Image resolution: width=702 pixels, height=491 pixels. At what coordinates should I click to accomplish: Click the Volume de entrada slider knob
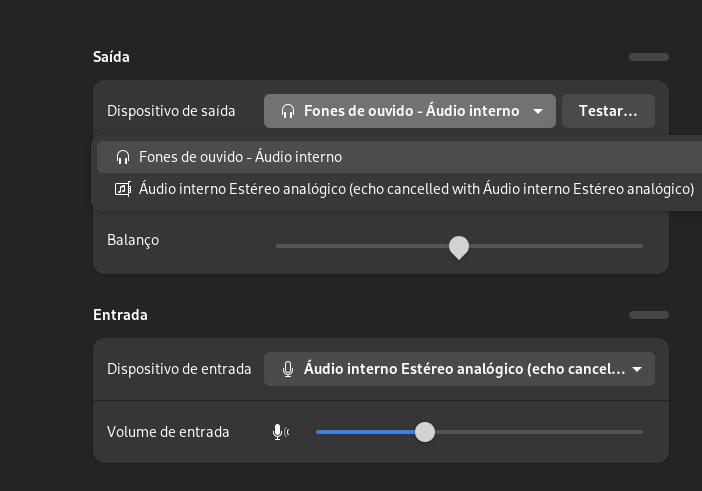coord(425,432)
